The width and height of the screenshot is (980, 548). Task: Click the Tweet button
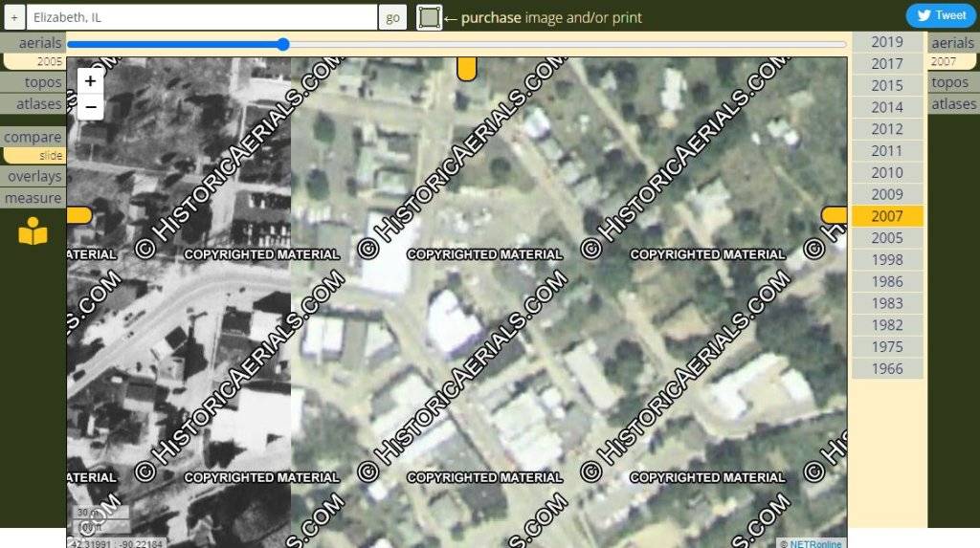[941, 15]
